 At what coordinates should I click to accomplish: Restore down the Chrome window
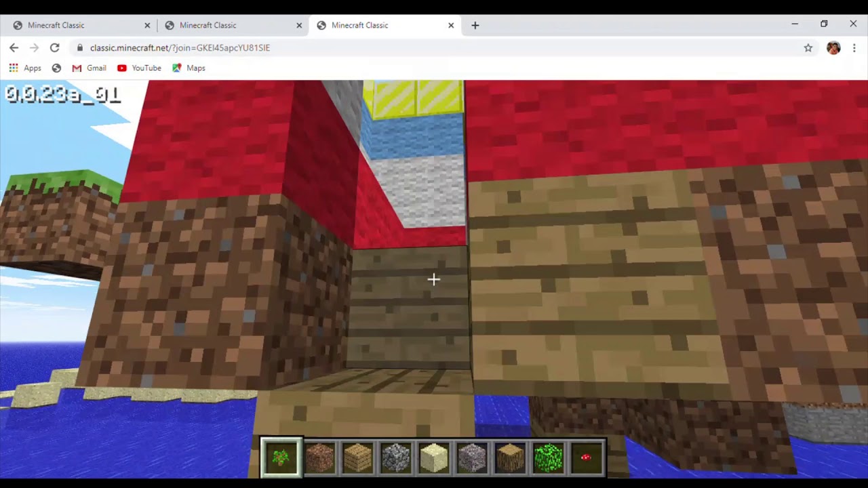tap(824, 24)
